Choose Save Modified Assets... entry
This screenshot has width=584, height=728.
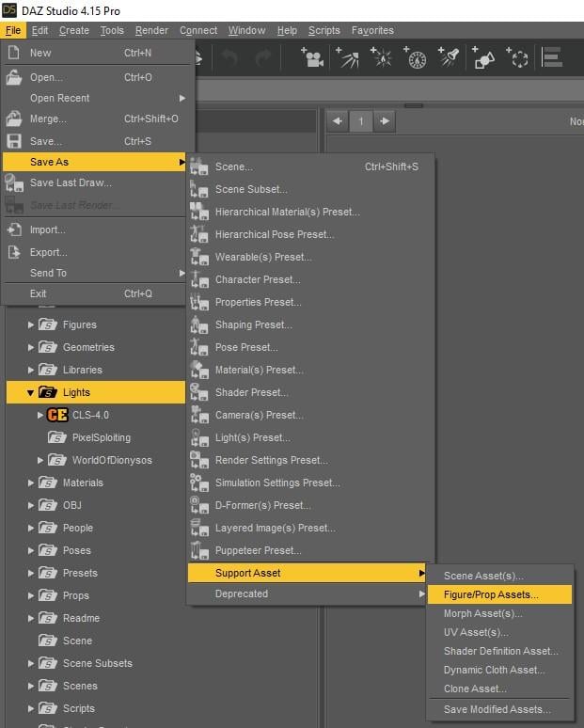pos(499,709)
